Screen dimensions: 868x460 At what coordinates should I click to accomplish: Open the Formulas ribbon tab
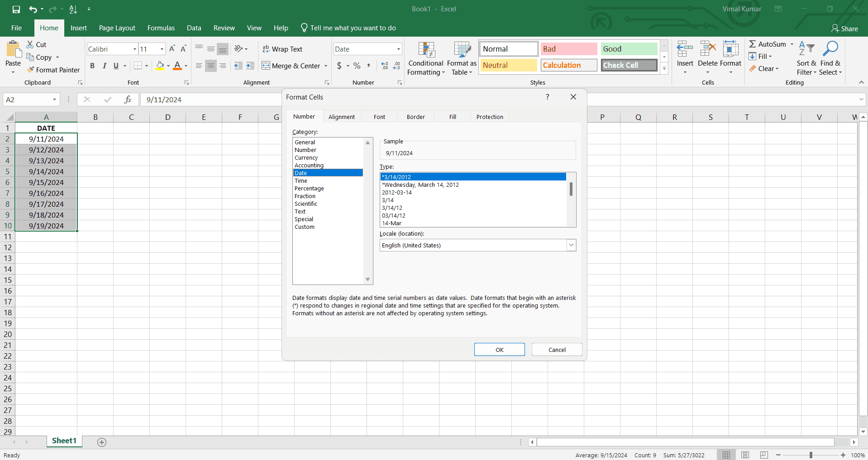click(161, 28)
